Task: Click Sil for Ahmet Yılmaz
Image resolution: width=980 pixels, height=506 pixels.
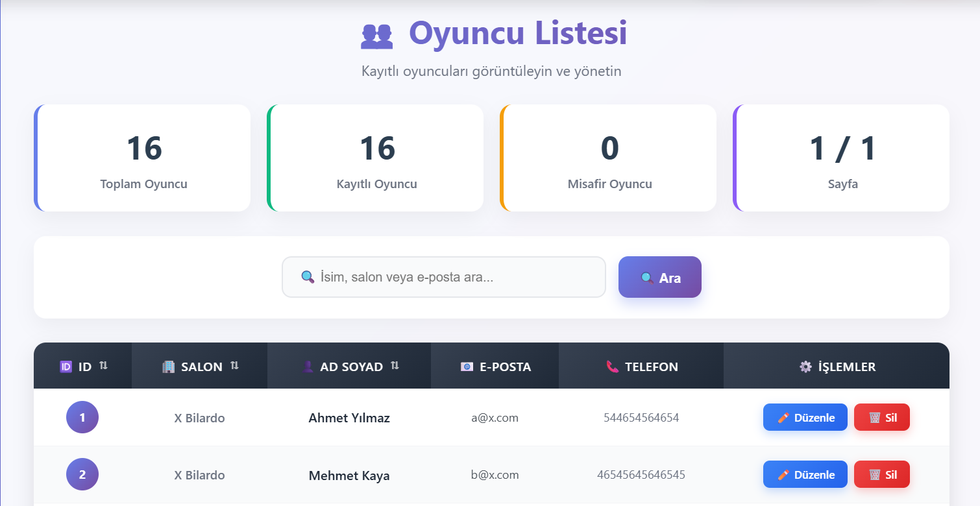Action: (881, 417)
